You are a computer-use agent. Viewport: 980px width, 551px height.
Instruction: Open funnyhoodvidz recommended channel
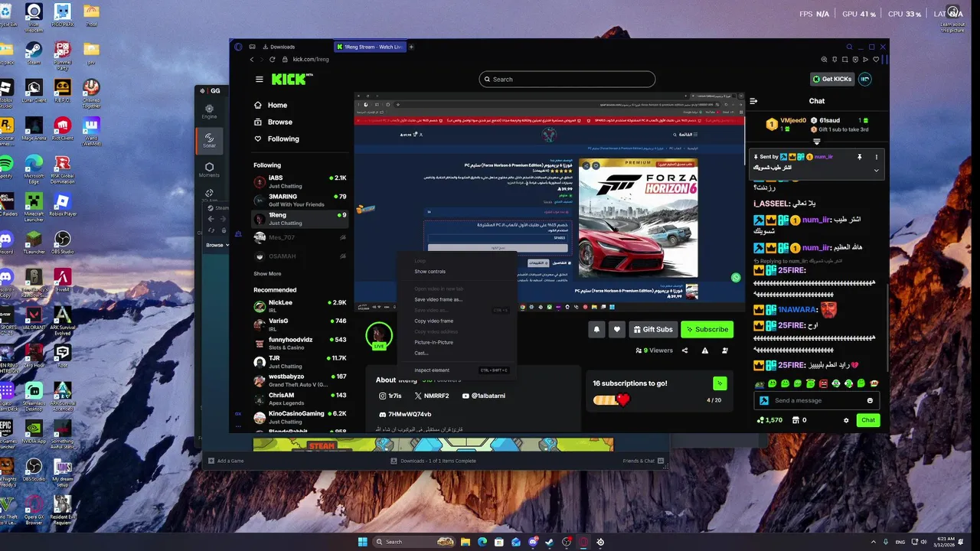click(x=301, y=343)
